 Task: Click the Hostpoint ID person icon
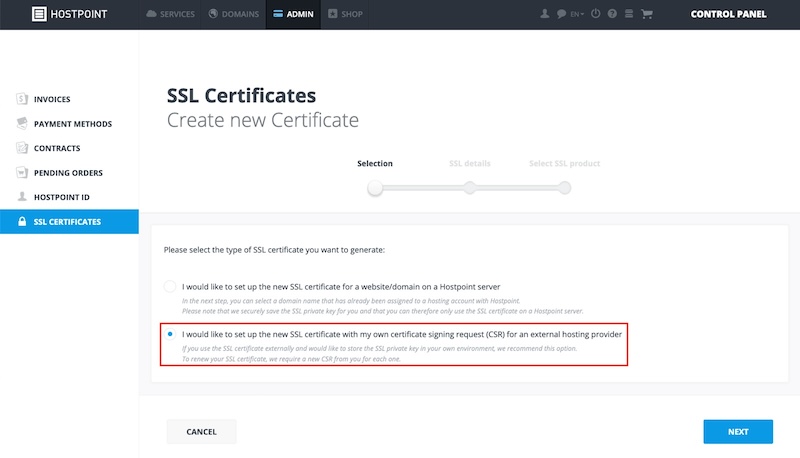(x=22, y=197)
